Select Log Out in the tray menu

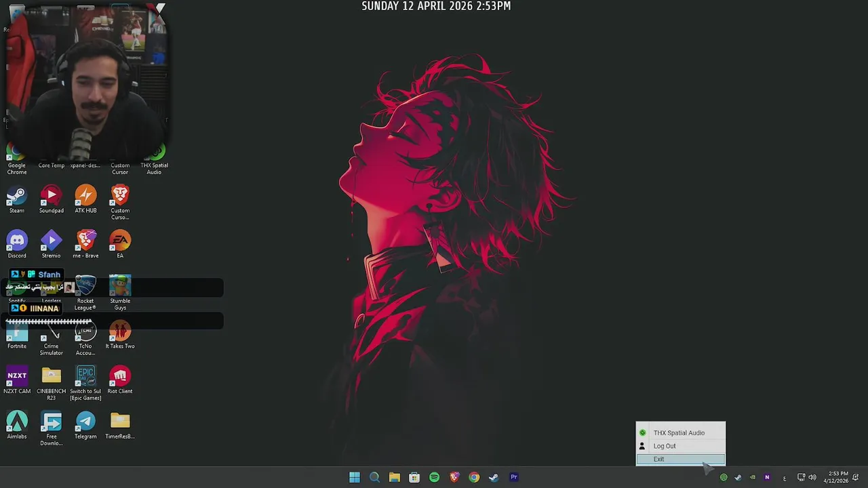680,446
